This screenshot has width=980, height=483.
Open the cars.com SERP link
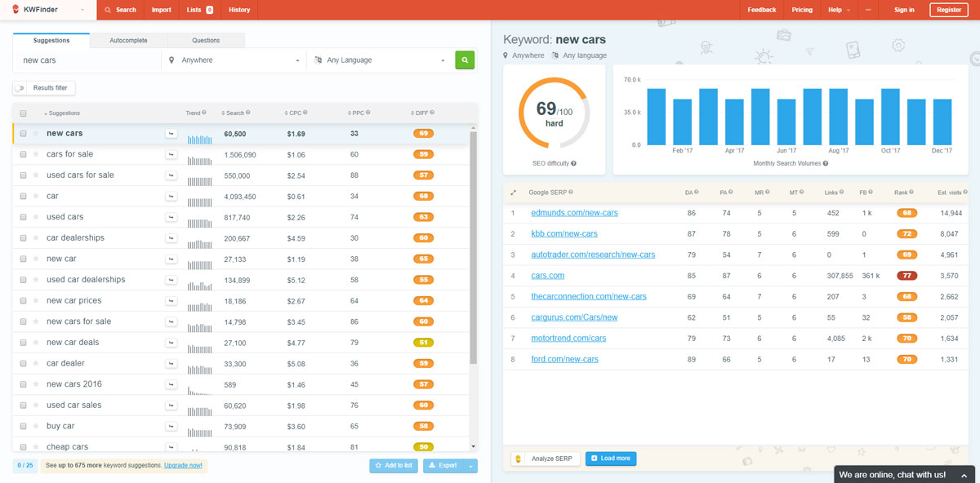[x=547, y=276]
